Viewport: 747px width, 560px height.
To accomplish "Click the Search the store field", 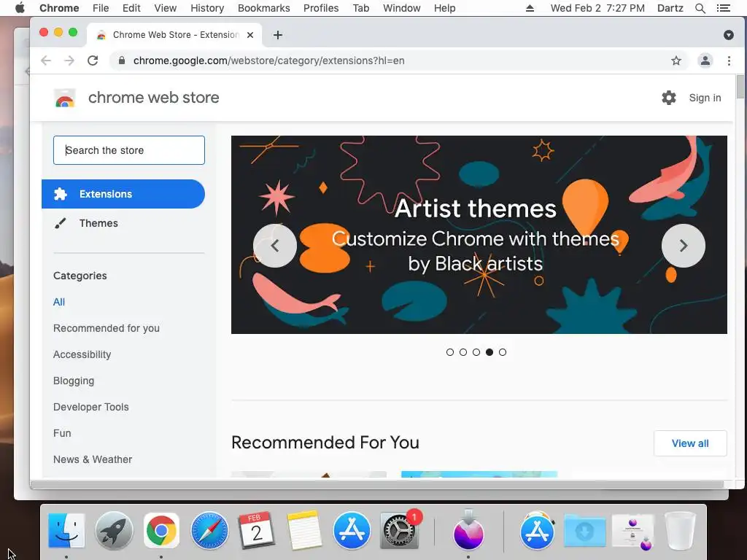I will pyautogui.click(x=129, y=150).
